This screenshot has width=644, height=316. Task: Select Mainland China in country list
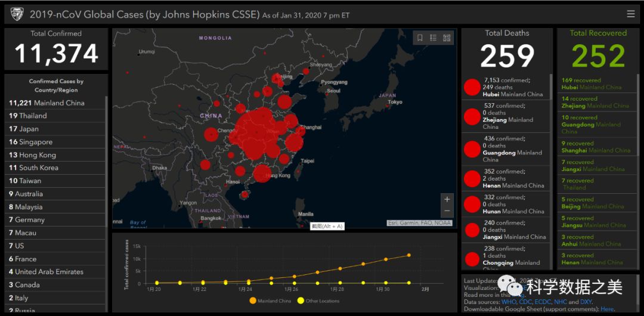coord(47,103)
